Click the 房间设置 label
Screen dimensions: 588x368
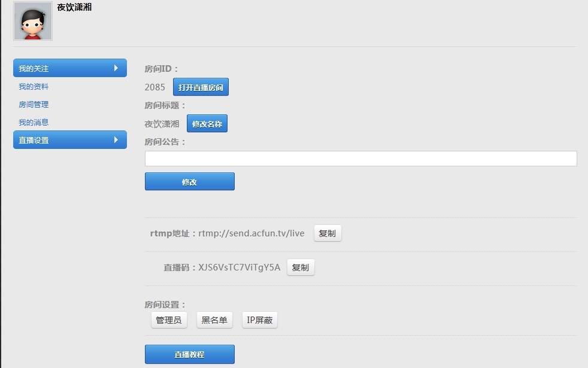(x=165, y=305)
